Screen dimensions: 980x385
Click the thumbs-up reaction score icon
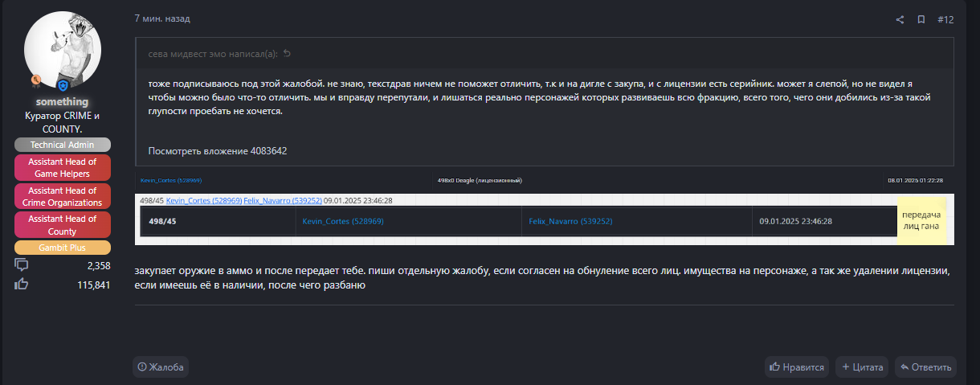pos(22,284)
